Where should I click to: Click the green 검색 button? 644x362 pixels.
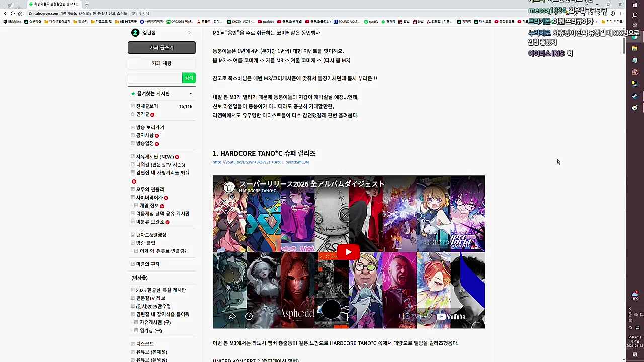pyautogui.click(x=189, y=78)
